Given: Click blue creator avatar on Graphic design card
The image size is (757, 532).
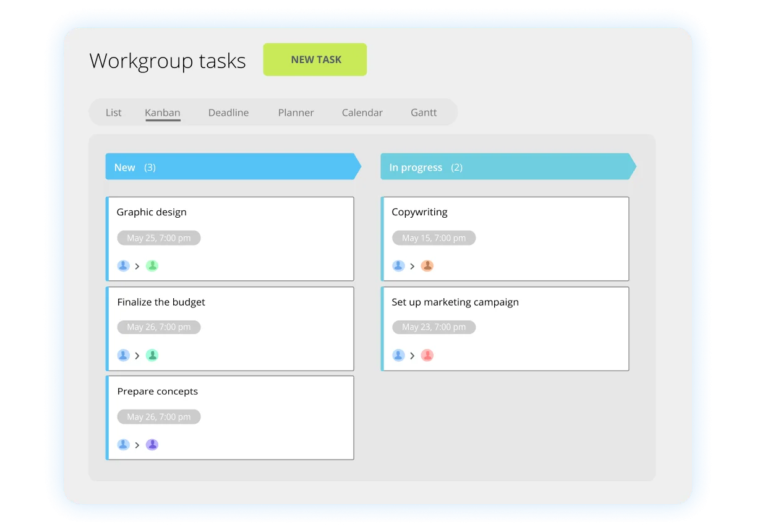Looking at the screenshot, I should coord(123,266).
